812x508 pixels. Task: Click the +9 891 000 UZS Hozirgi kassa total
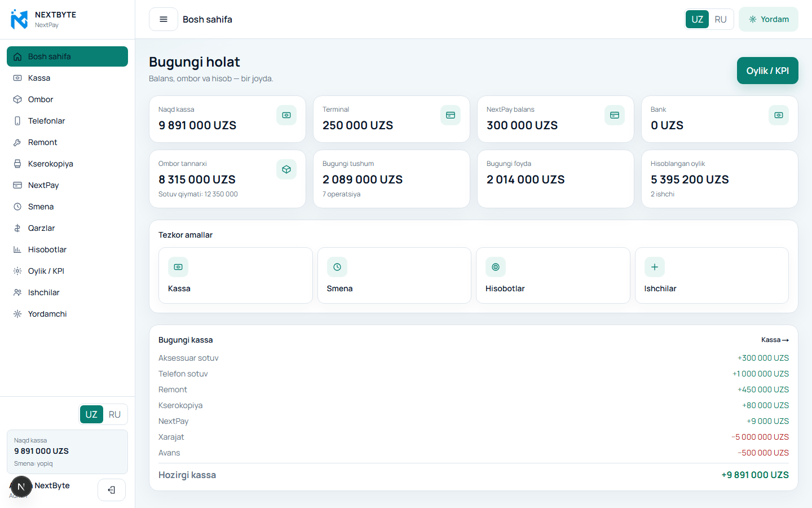(x=755, y=475)
